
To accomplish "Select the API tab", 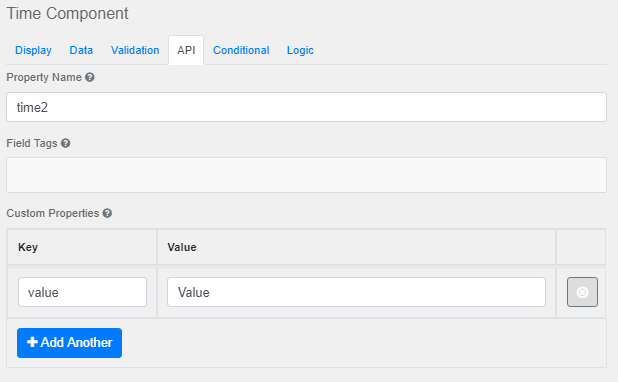I will [x=186, y=50].
